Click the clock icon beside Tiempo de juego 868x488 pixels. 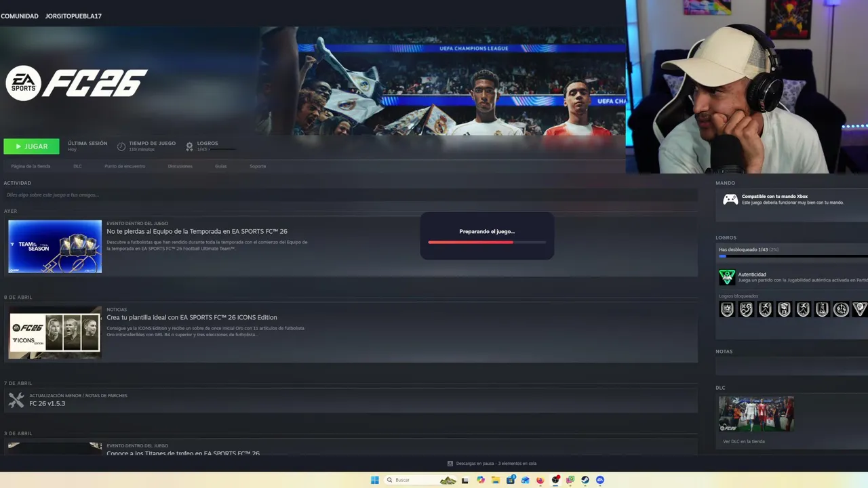tap(121, 146)
